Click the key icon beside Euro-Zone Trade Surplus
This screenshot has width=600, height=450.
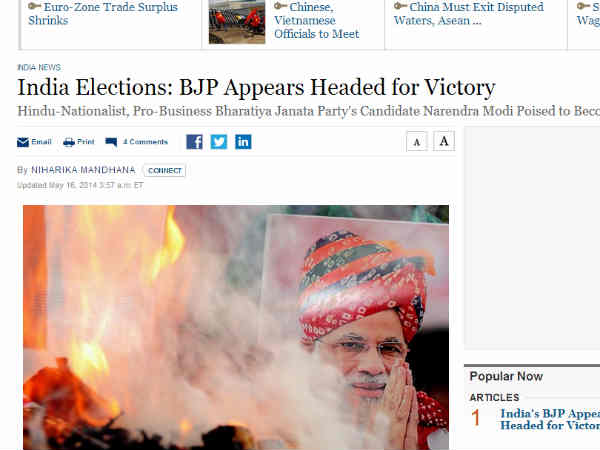34,6
